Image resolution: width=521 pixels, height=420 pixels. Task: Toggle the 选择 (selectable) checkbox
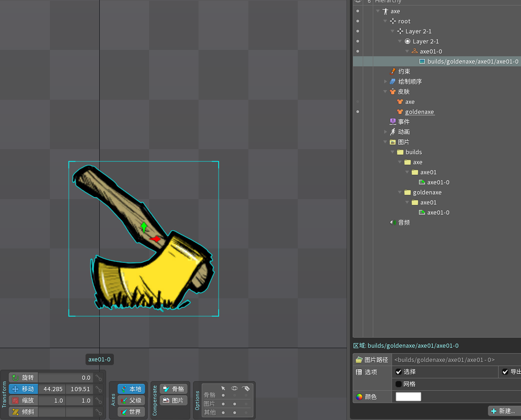399,372
